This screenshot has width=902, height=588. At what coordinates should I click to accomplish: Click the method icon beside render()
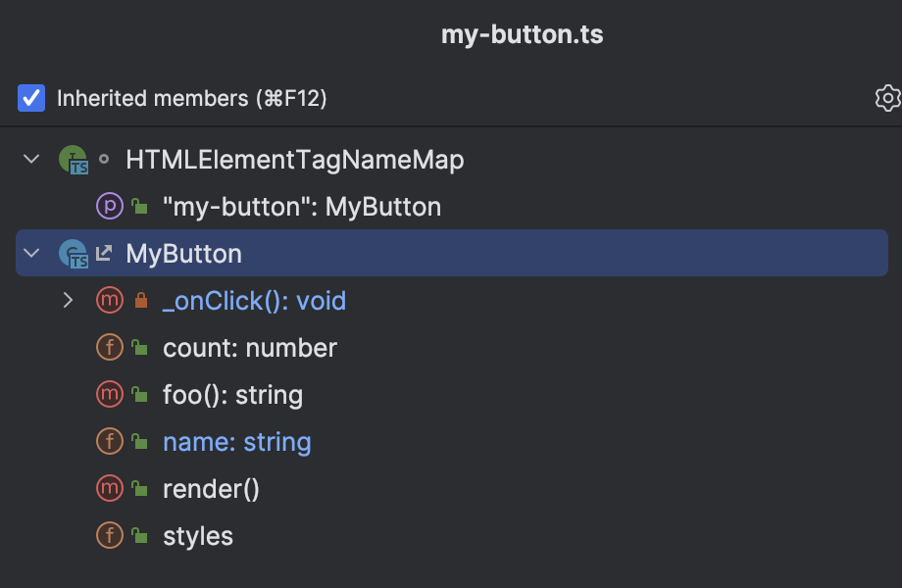point(109,489)
